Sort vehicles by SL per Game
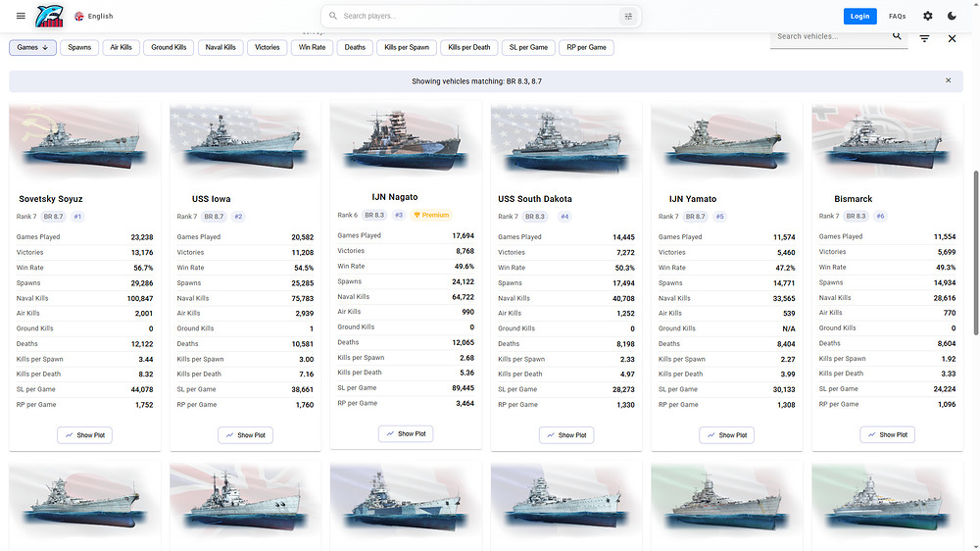The width and height of the screenshot is (980, 551). click(528, 47)
